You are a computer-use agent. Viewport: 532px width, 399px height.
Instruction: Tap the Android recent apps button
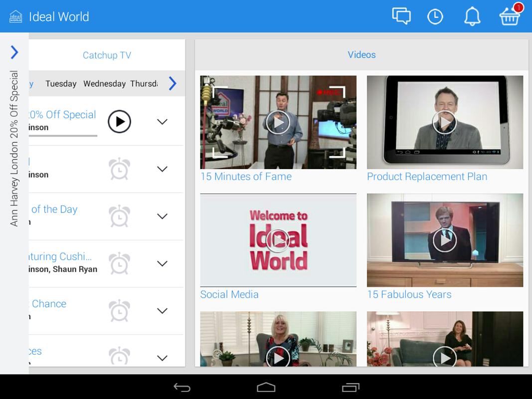coord(351,387)
